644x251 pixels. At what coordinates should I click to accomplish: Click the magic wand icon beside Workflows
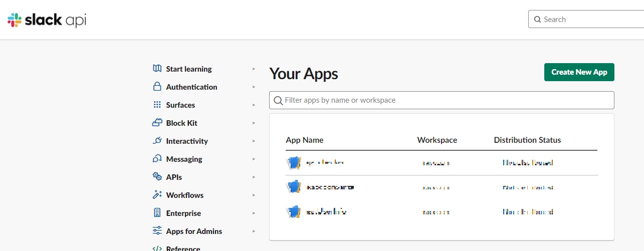[x=157, y=195]
